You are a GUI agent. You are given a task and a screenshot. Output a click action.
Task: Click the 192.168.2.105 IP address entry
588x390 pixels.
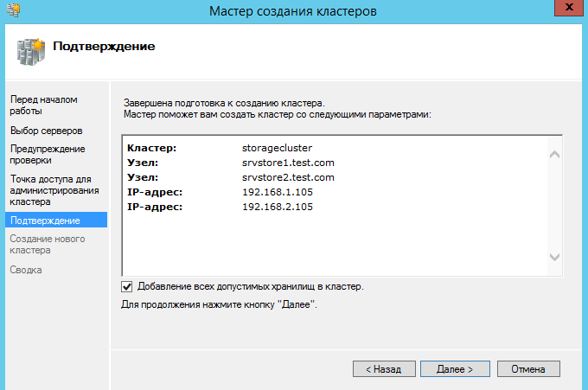coord(277,207)
